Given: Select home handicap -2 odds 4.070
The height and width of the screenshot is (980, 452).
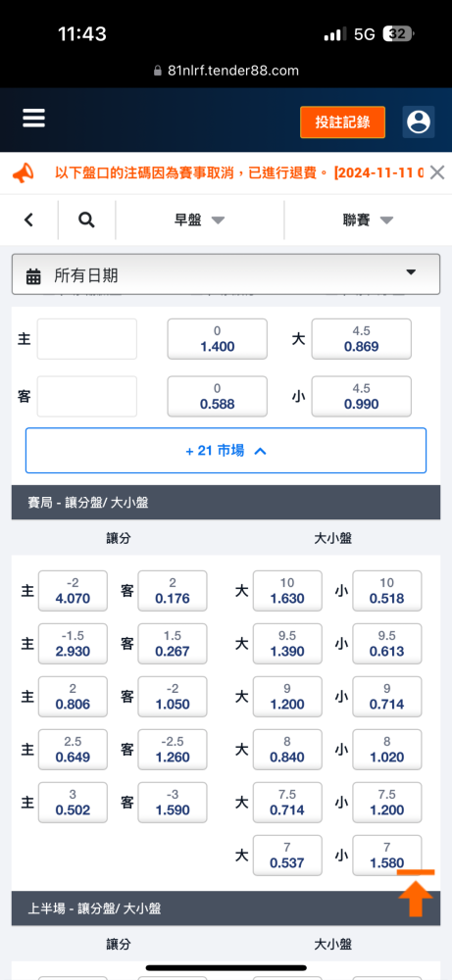Looking at the screenshot, I should (73, 591).
